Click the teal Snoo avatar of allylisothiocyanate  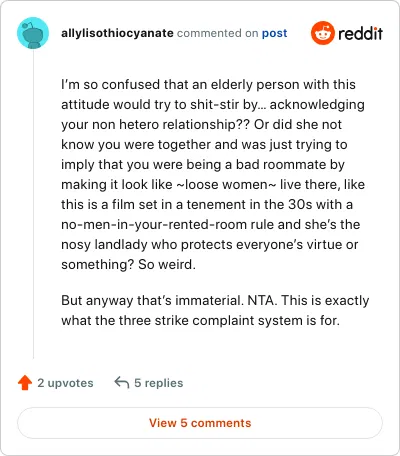(33, 33)
